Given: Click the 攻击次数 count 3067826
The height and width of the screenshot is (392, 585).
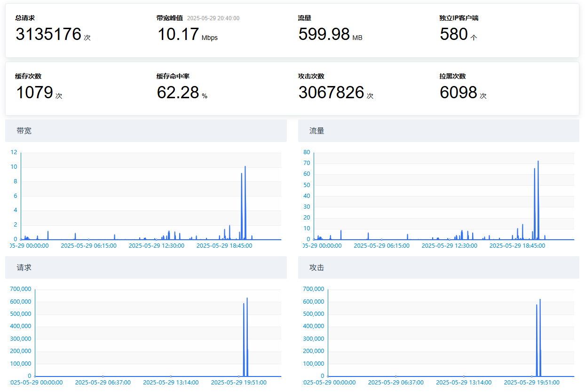Looking at the screenshot, I should click(331, 93).
